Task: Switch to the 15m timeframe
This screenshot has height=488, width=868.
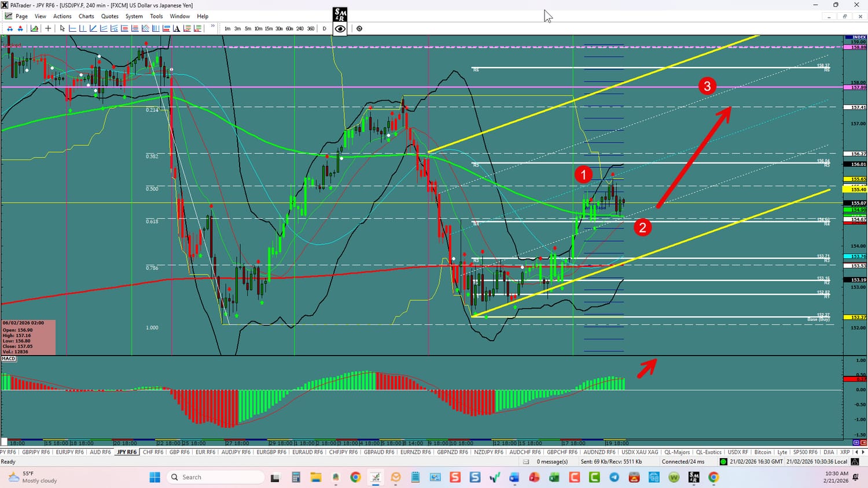Action: tap(269, 28)
